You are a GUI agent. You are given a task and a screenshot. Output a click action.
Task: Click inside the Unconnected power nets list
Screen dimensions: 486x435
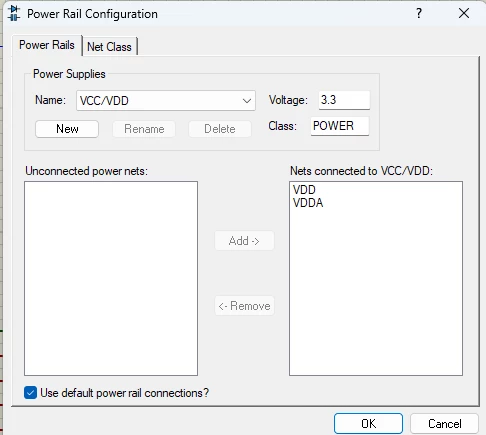tap(111, 278)
